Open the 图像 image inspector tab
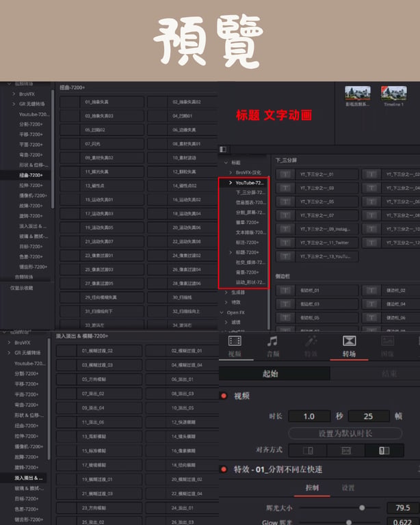This screenshot has height=525, width=420. click(388, 341)
